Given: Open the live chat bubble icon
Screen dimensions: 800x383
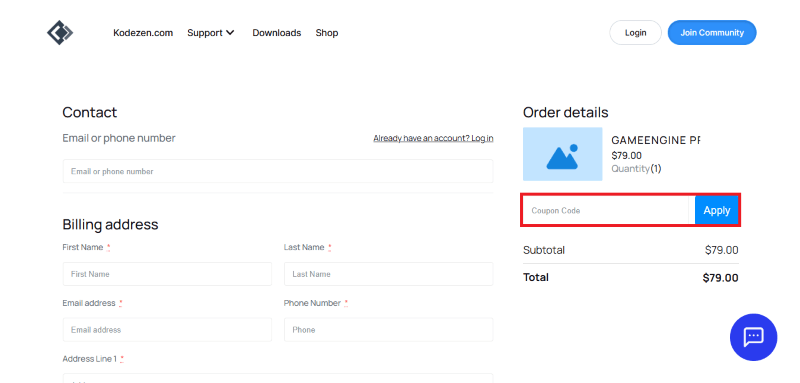Looking at the screenshot, I should tap(753, 337).
